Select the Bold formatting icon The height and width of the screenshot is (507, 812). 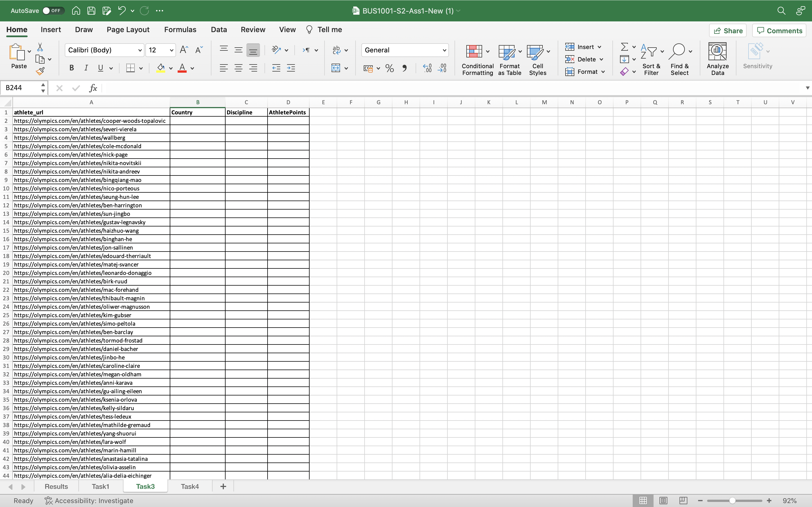tap(71, 68)
